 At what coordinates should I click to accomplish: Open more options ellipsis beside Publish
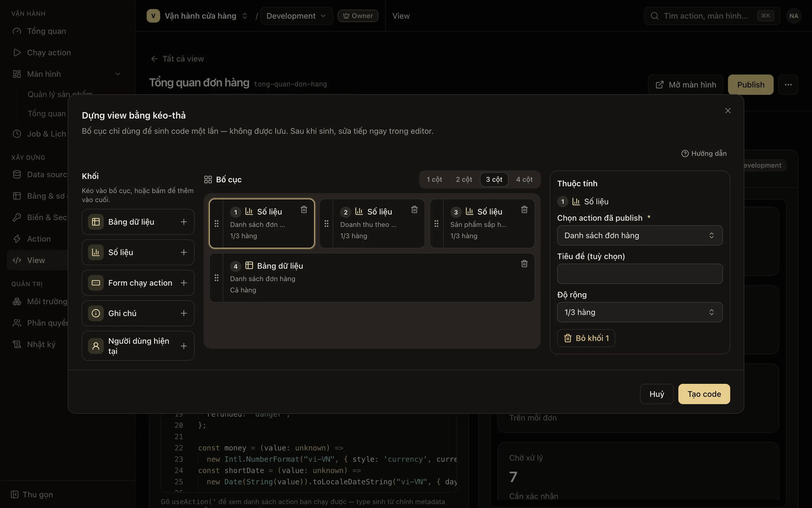point(788,85)
